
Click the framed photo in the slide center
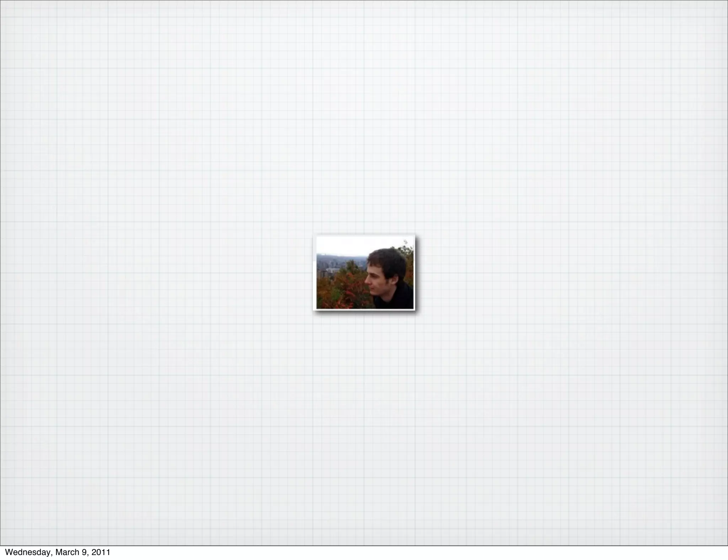pyautogui.click(x=364, y=272)
